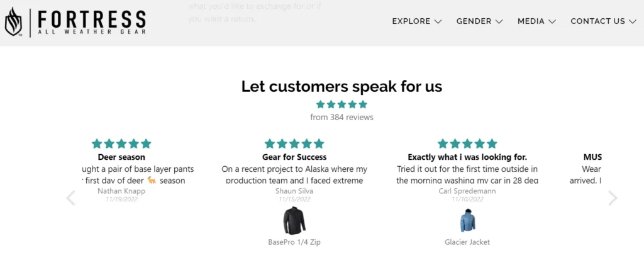
Task: Open the 'from 384 reviews' link
Action: (x=341, y=118)
